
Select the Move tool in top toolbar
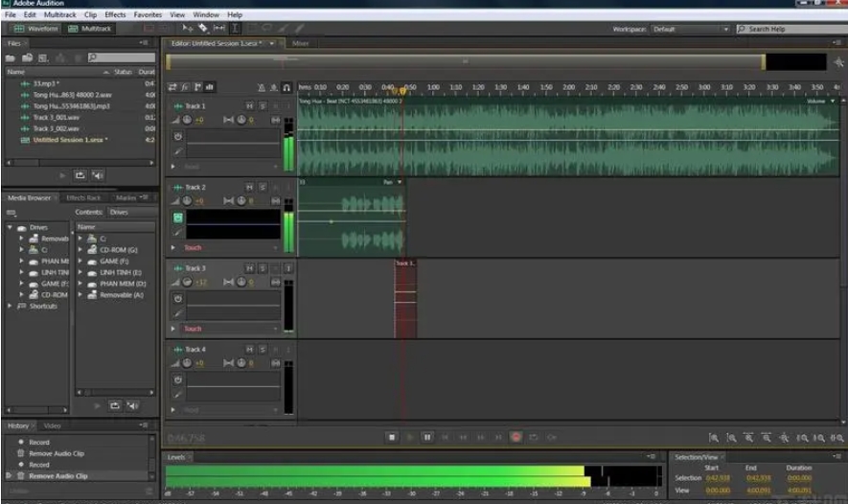187,28
